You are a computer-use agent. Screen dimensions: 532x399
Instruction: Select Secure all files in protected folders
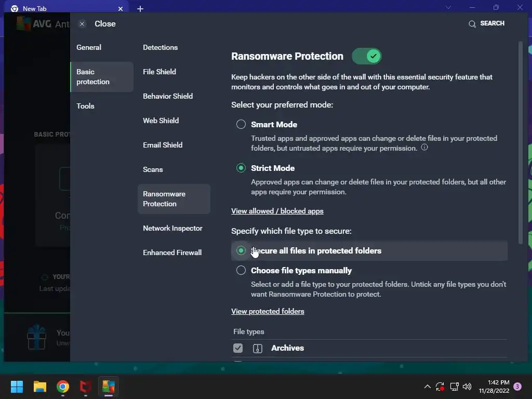tap(241, 250)
